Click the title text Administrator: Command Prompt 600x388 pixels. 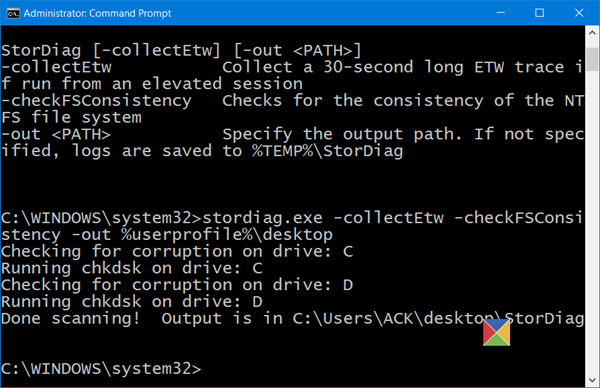click(x=98, y=13)
